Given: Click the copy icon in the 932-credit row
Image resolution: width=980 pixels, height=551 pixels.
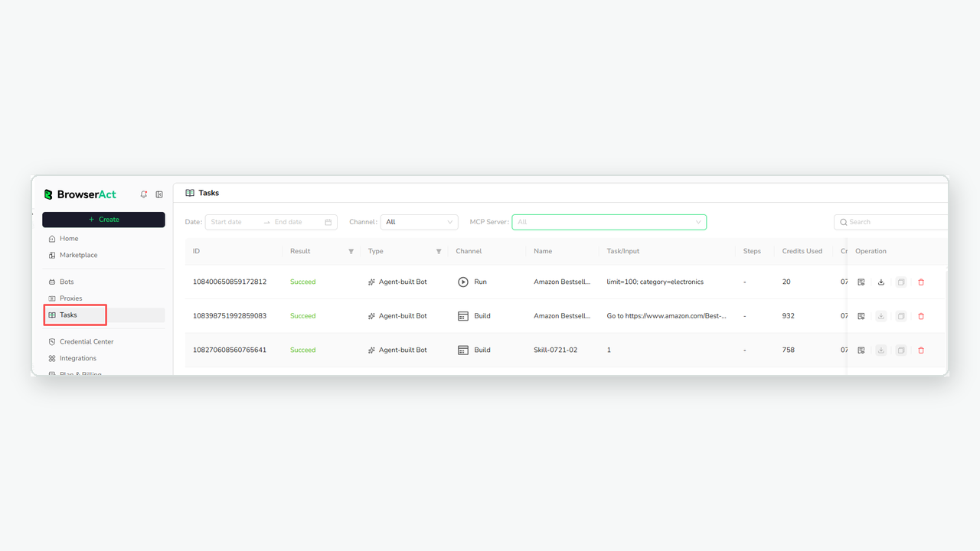Looking at the screenshot, I should [x=901, y=316].
